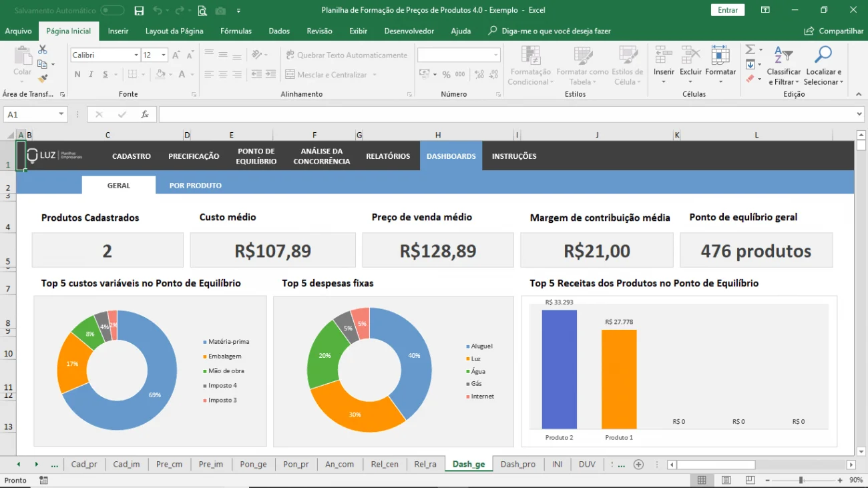Click the horizontal scrollbar thumb
This screenshot has width=868, height=488.
[x=716, y=465]
